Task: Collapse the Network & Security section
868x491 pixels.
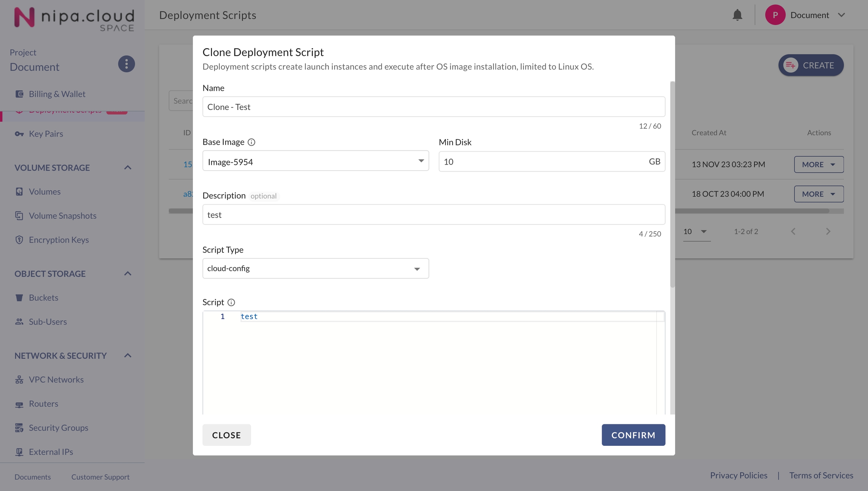Action: [128, 355]
